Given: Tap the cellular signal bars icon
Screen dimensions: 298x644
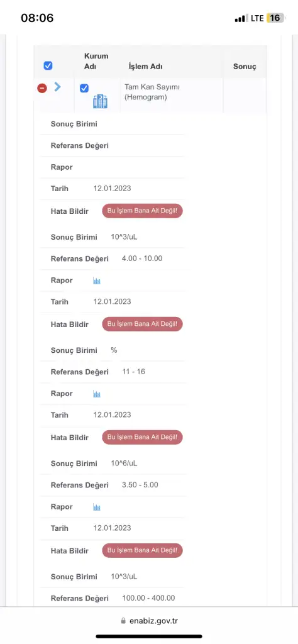Looking at the screenshot, I should 241,18.
